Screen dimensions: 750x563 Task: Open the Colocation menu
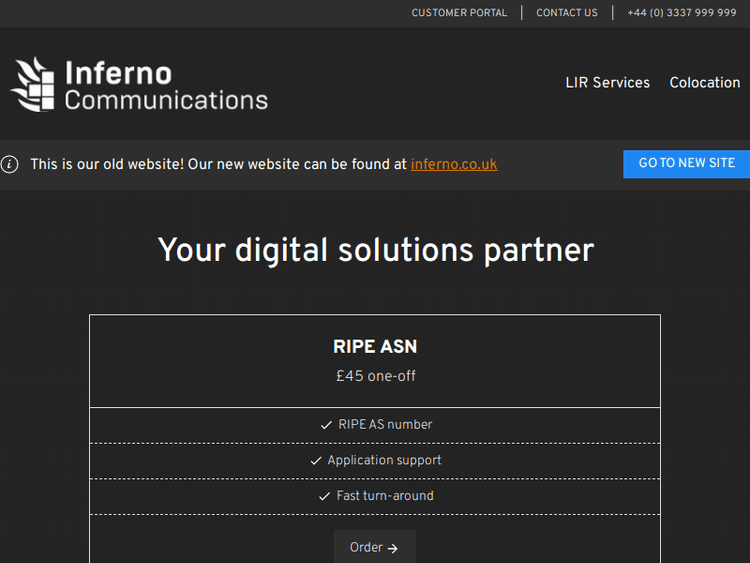coord(705,83)
